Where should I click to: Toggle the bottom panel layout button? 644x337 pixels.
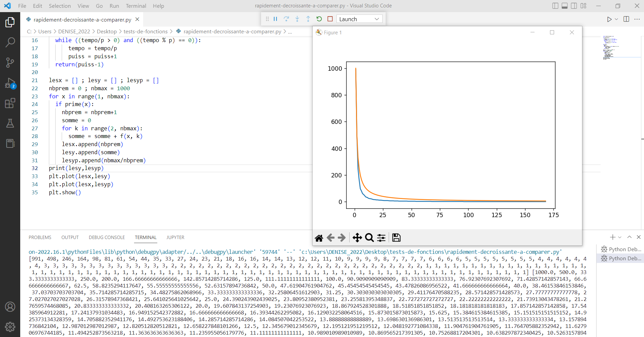565,6
